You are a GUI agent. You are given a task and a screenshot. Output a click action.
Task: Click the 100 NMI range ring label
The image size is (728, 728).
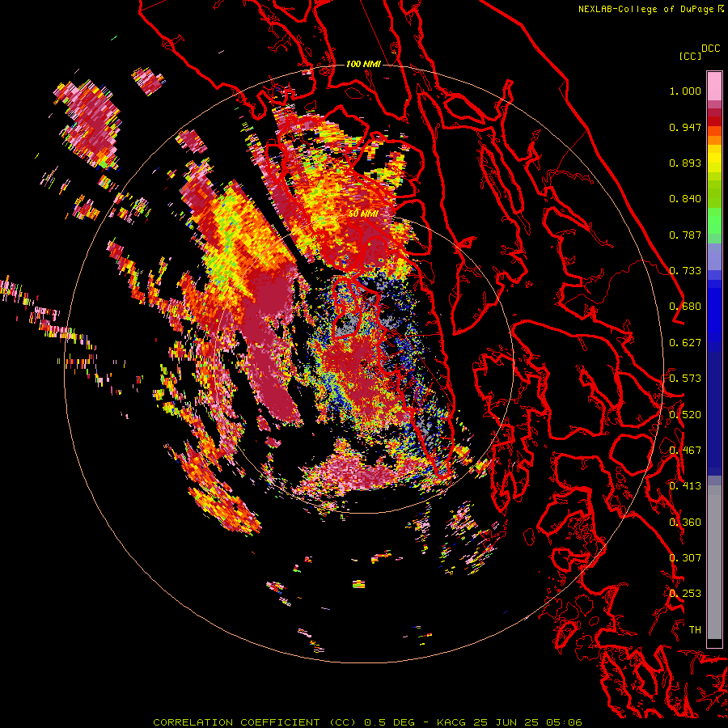click(x=363, y=64)
